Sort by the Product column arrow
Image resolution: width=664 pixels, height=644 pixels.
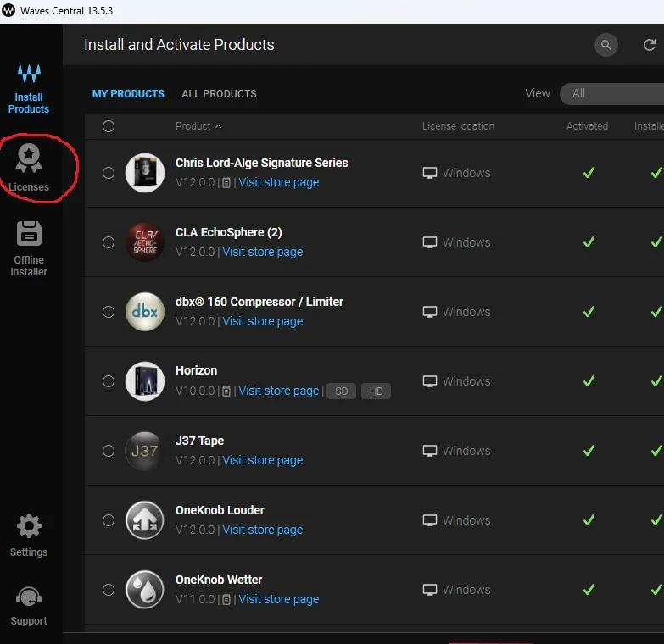[219, 126]
